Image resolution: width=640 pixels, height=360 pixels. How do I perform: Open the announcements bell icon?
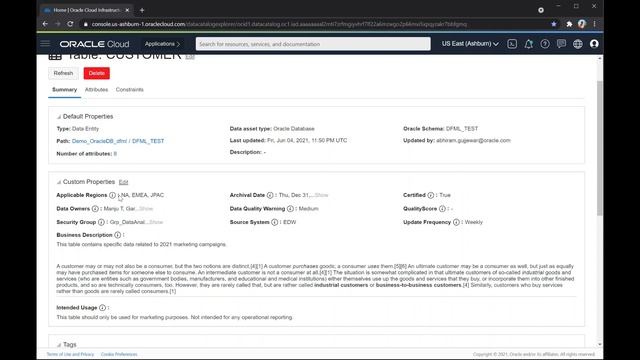(529, 44)
